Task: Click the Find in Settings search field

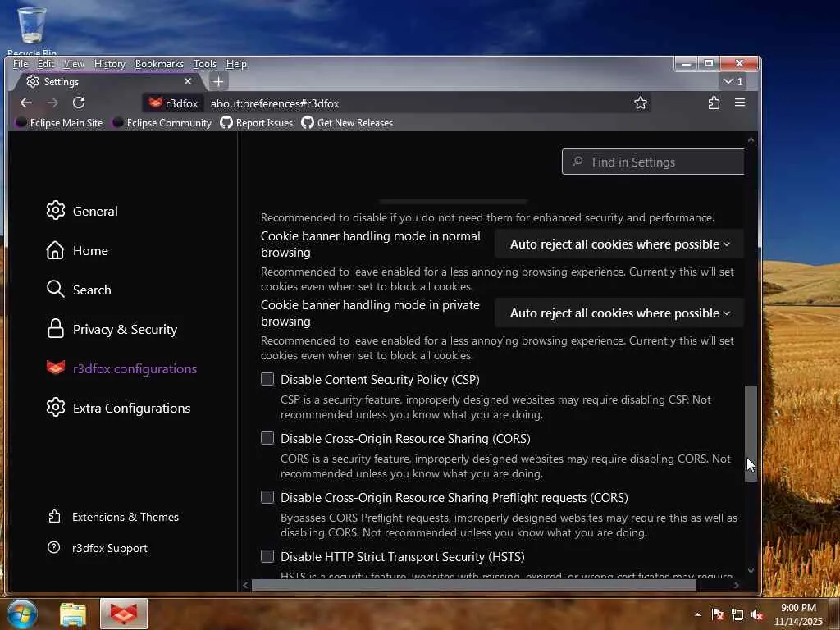Action: (653, 162)
